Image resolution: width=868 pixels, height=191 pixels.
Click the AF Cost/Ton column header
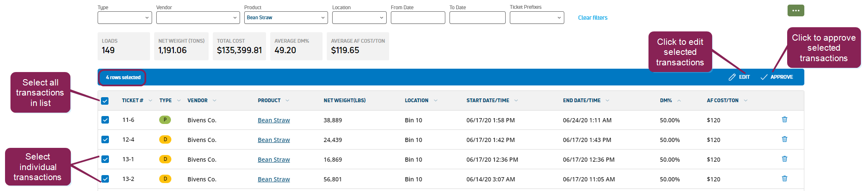tap(723, 101)
